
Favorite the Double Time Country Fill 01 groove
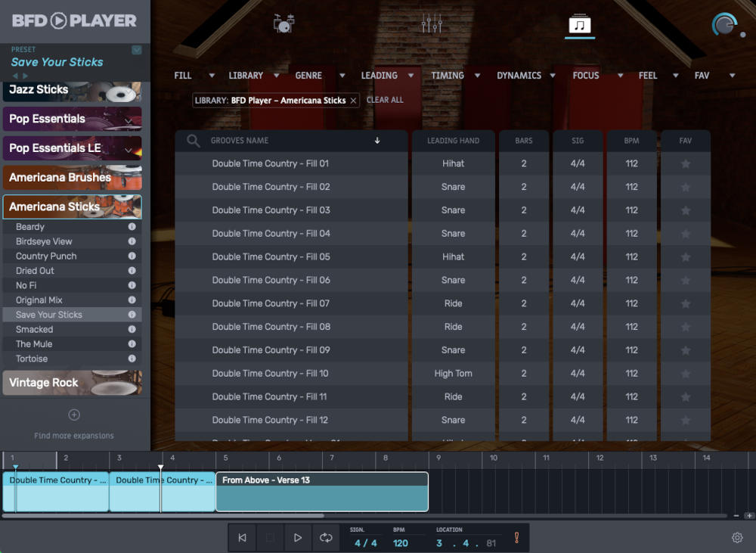coord(685,163)
